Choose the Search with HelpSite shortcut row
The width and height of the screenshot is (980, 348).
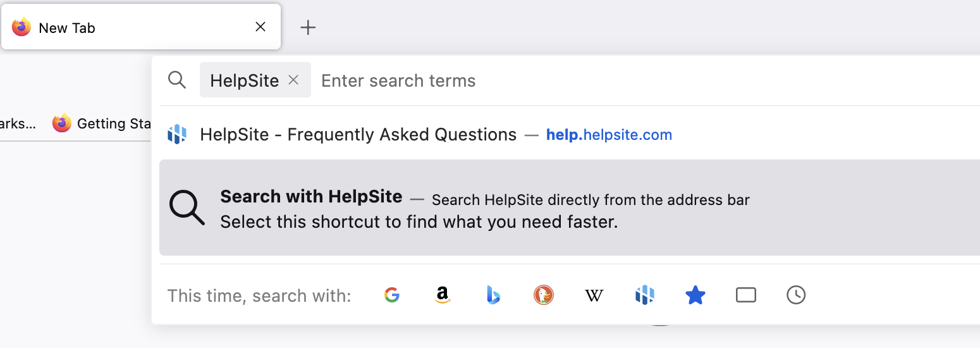click(570, 208)
